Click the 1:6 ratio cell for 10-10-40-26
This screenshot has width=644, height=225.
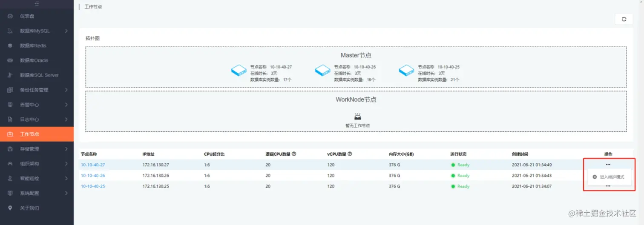tap(207, 176)
